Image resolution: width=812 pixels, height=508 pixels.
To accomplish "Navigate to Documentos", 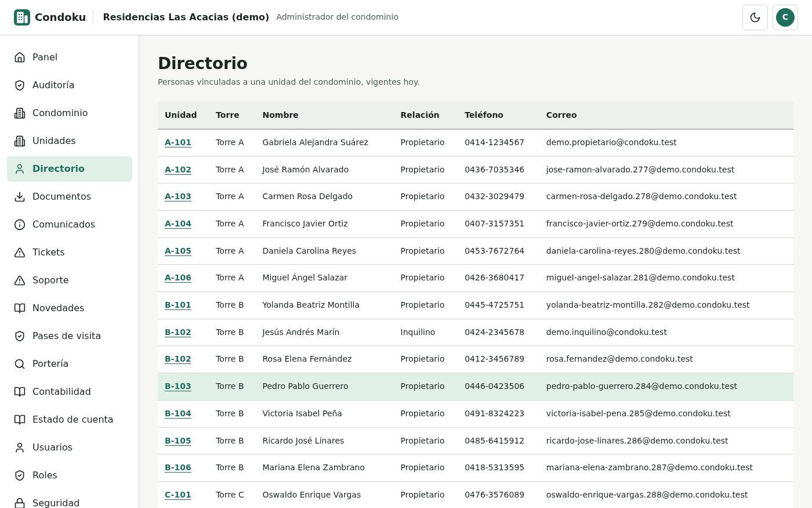I will (x=70, y=197).
